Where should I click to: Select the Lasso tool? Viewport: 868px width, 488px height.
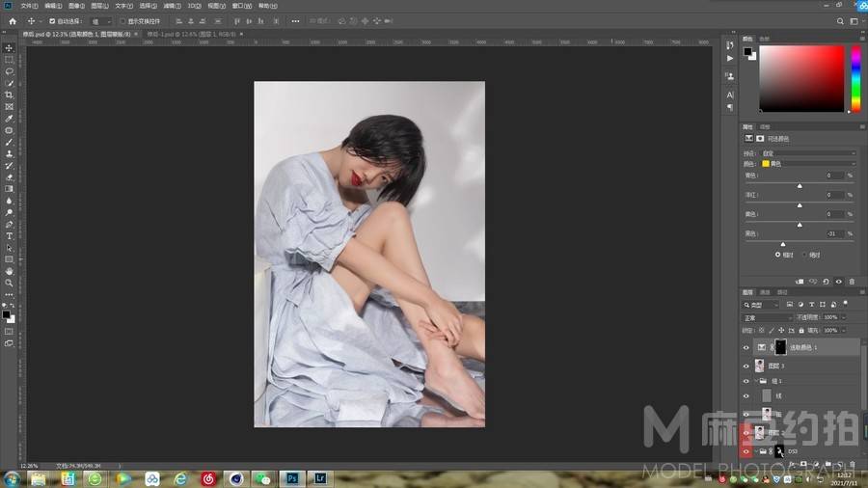(x=9, y=71)
